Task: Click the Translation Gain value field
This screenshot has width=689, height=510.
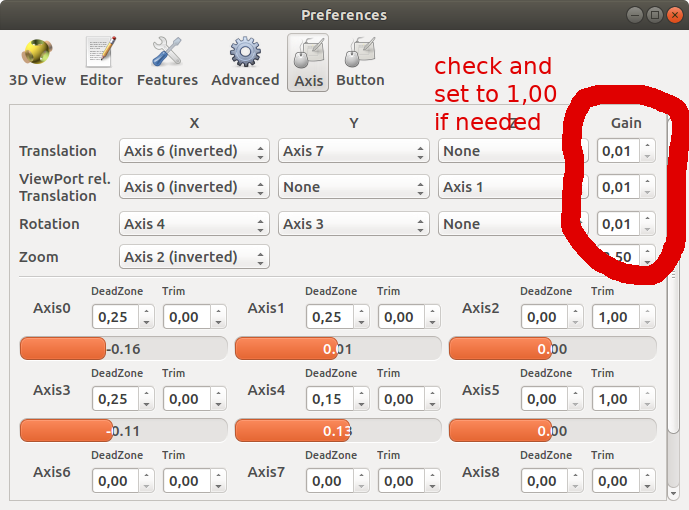Action: (x=617, y=151)
